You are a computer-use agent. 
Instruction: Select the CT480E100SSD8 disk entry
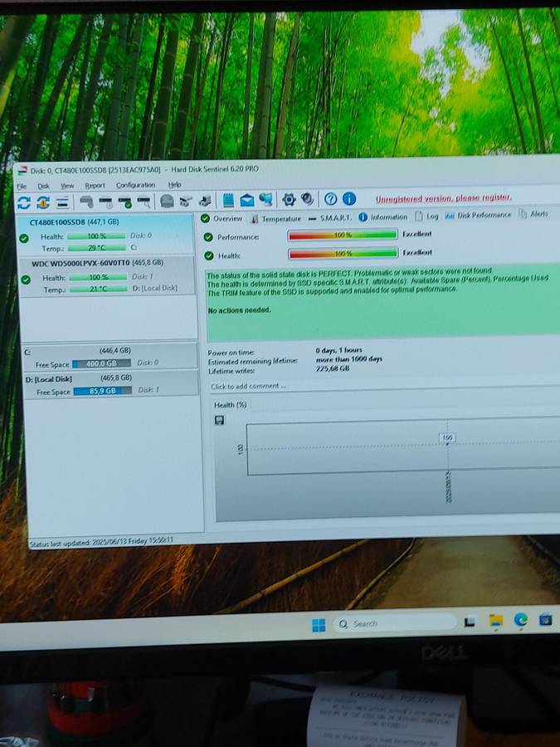point(105,234)
